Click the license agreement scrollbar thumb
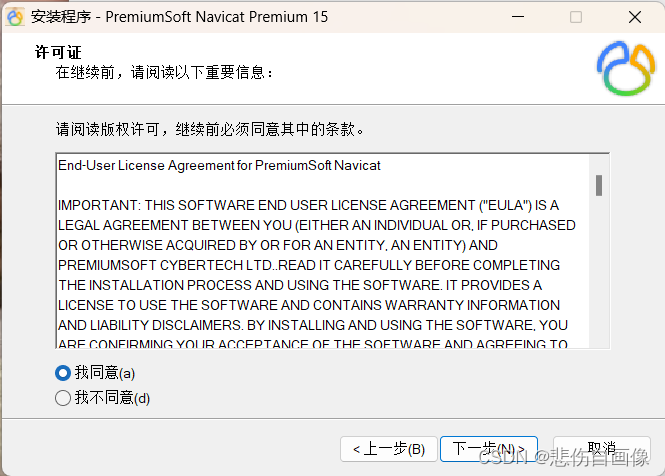This screenshot has height=476, width=665. point(599,185)
